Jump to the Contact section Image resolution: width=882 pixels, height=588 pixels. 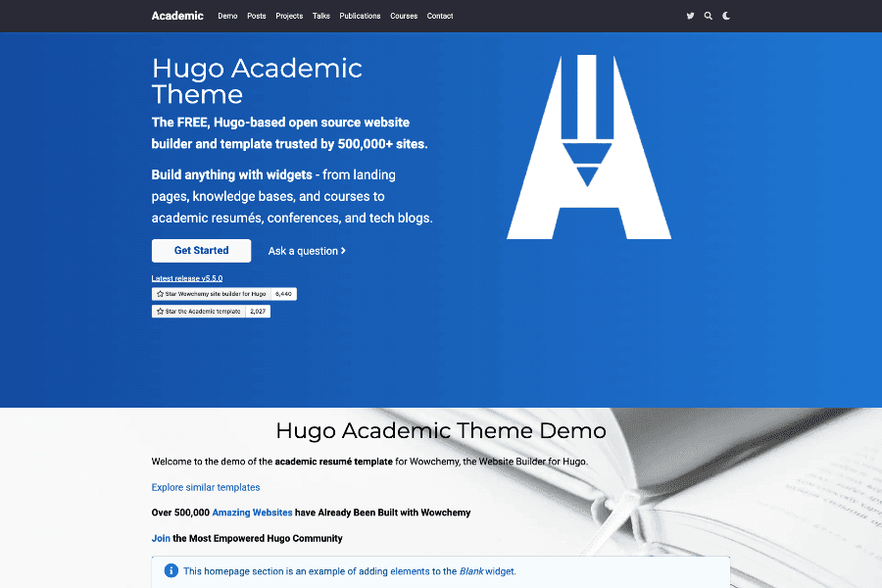(440, 16)
